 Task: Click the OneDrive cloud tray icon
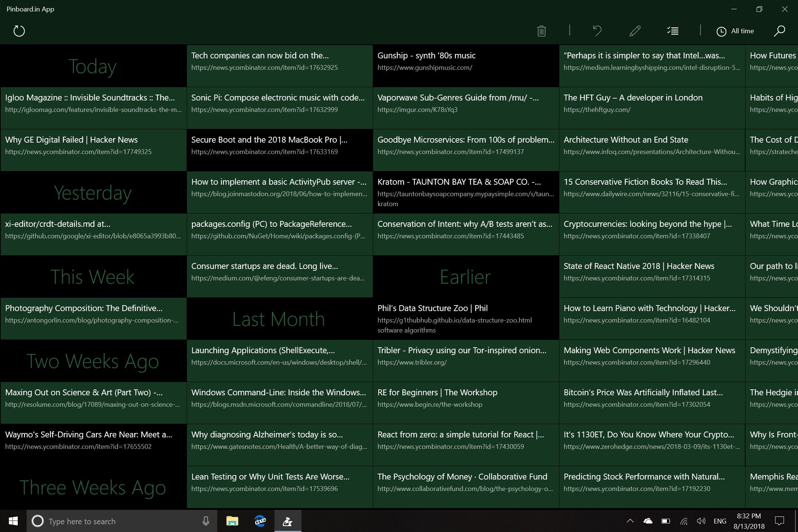click(x=648, y=521)
